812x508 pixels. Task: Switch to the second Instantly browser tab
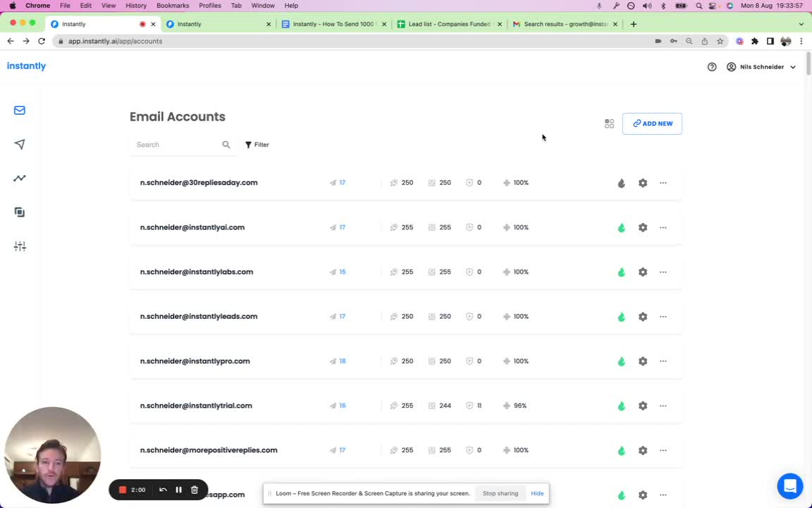(x=218, y=24)
